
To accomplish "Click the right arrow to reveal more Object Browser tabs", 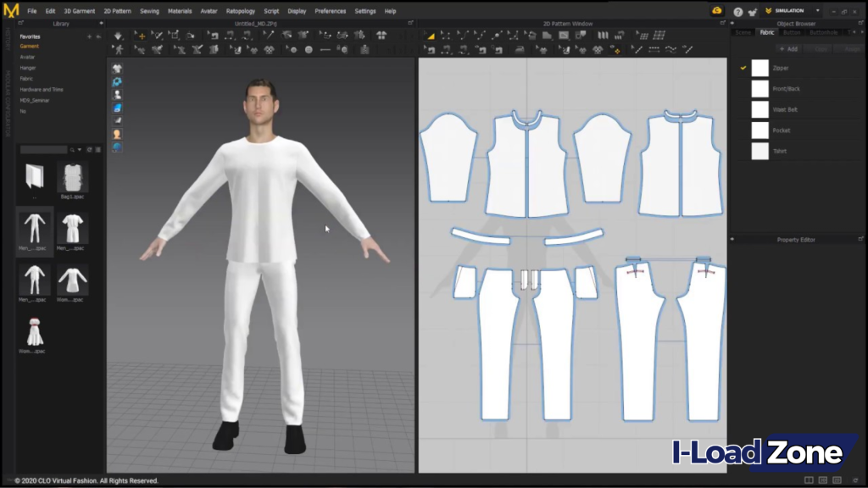I will coord(862,32).
